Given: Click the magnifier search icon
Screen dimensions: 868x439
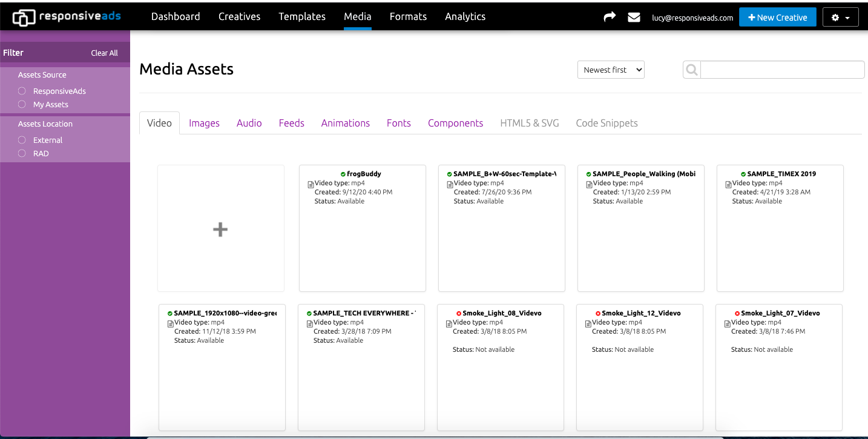Looking at the screenshot, I should (x=691, y=70).
